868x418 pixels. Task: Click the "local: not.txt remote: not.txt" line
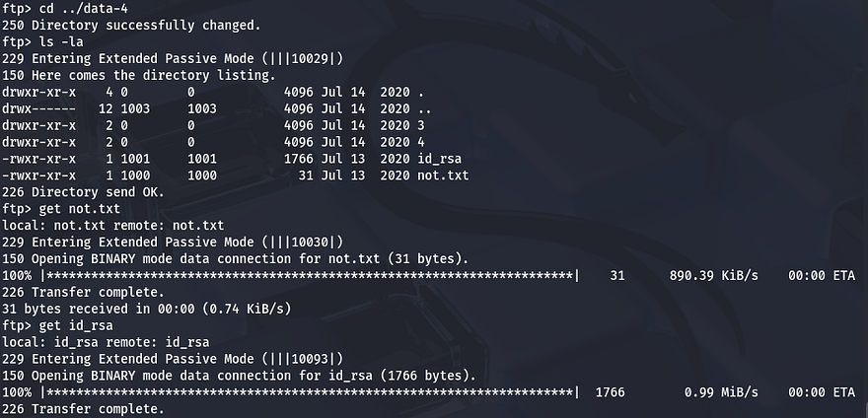pyautogui.click(x=112, y=226)
